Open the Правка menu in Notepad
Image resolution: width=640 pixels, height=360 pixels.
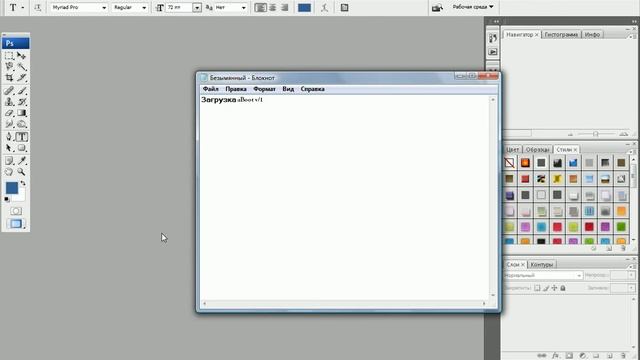(236, 89)
